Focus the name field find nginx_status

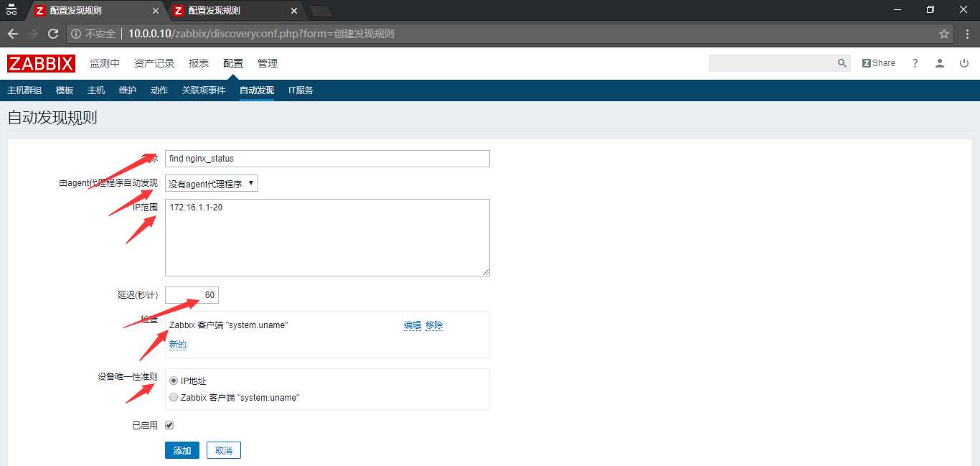point(327,159)
